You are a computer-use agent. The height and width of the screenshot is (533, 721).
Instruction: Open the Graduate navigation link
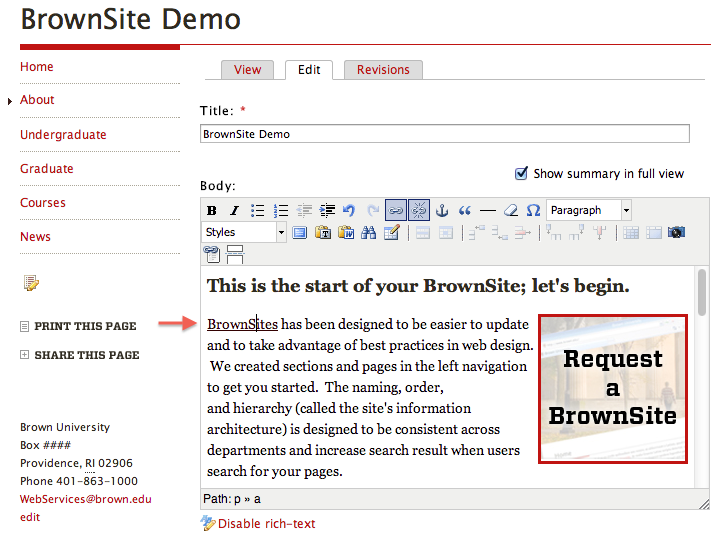(47, 169)
